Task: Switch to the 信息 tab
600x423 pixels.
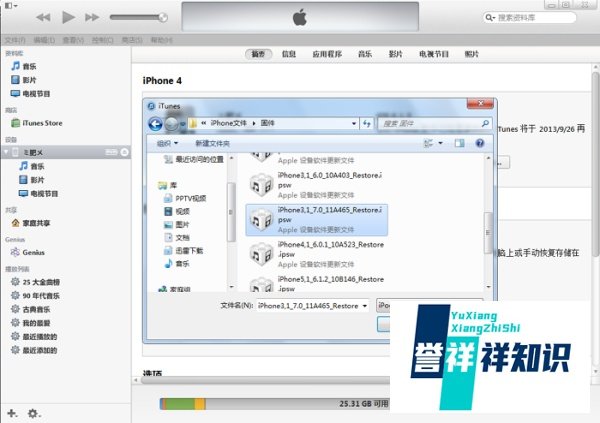Action: [289, 54]
